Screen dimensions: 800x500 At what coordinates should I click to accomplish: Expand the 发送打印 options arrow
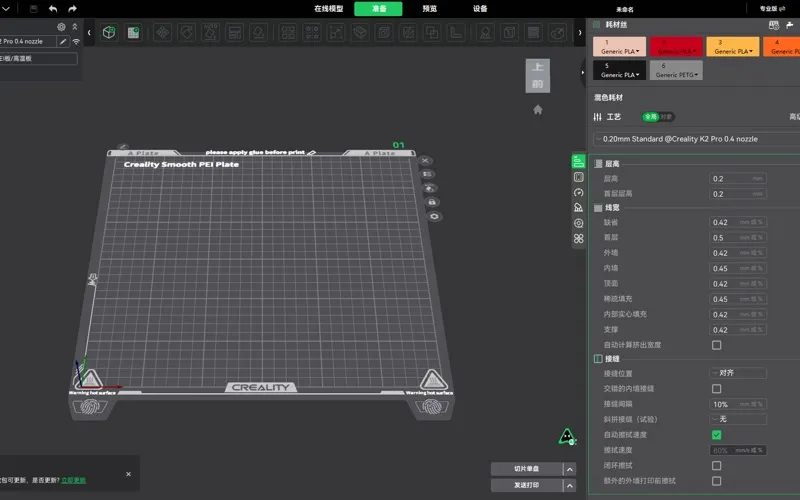pyautogui.click(x=569, y=485)
